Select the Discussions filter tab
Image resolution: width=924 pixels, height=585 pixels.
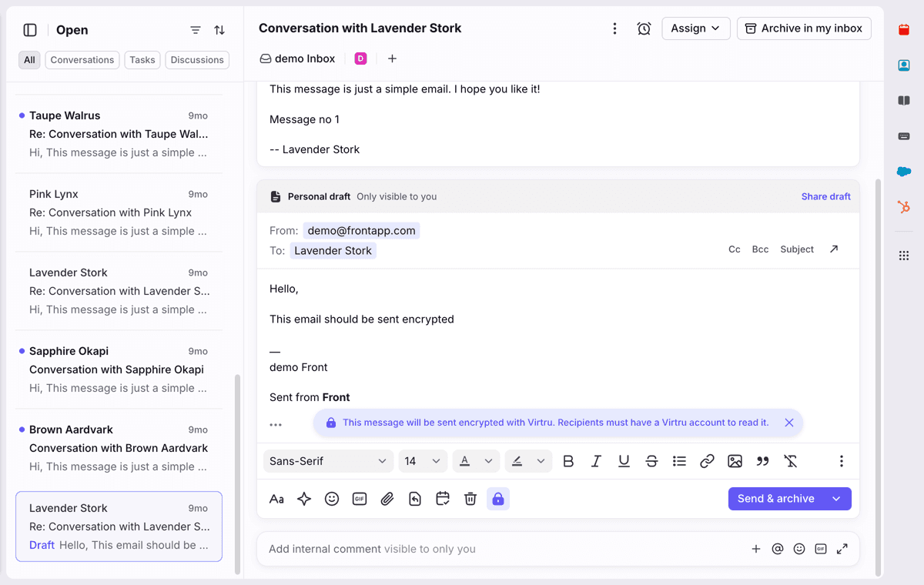point(197,60)
